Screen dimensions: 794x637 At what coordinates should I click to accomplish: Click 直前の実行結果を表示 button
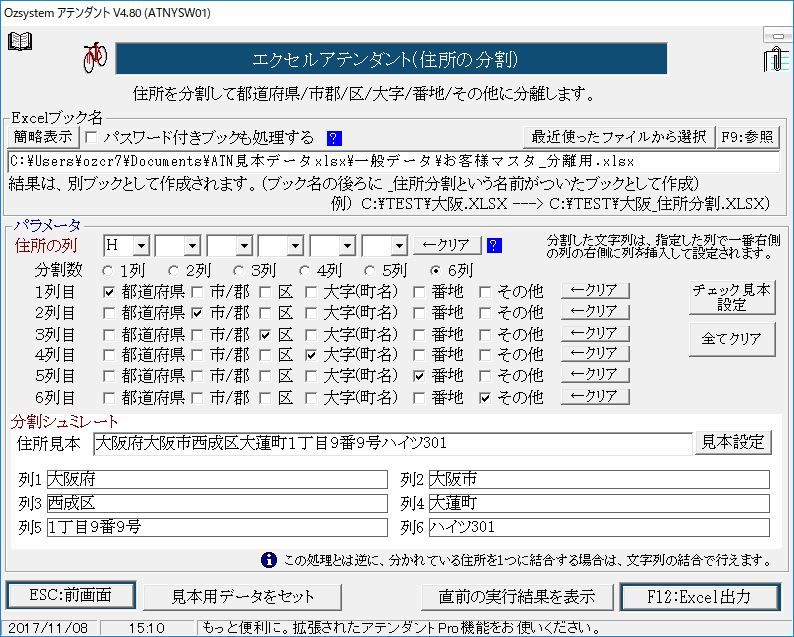pos(517,597)
